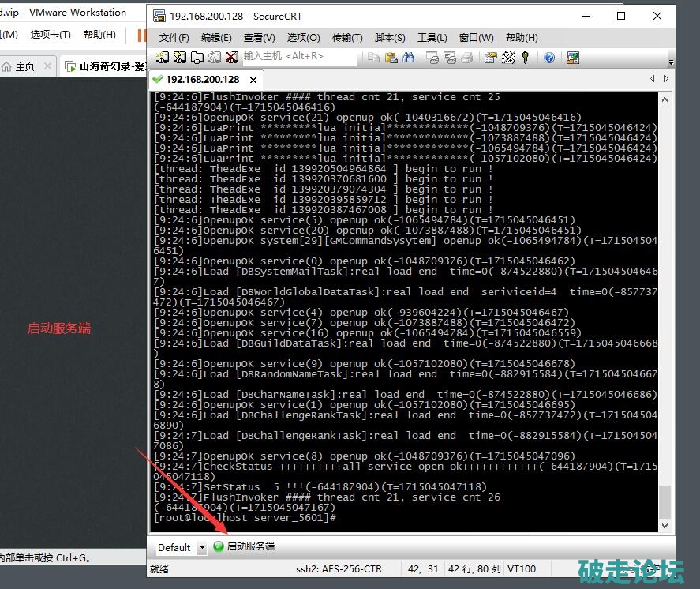Click the key icon for public-key settings
The height and width of the screenshot is (589, 700).
click(526, 58)
